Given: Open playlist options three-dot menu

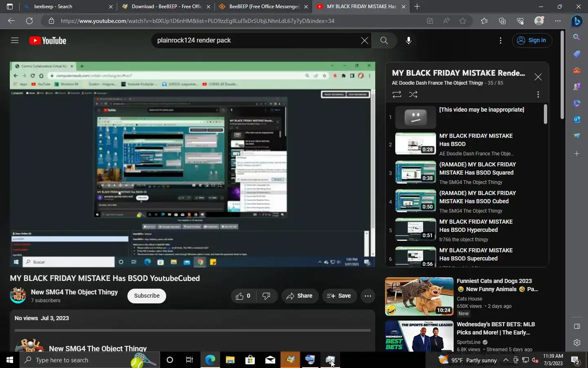Looking at the screenshot, I should tap(538, 94).
